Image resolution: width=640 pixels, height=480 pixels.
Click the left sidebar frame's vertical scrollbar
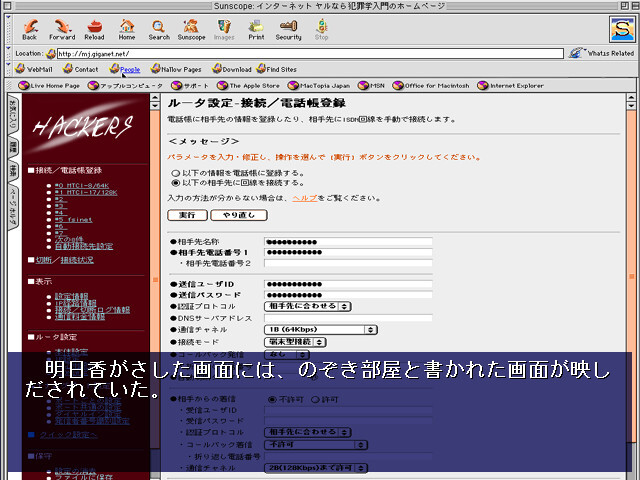155,250
